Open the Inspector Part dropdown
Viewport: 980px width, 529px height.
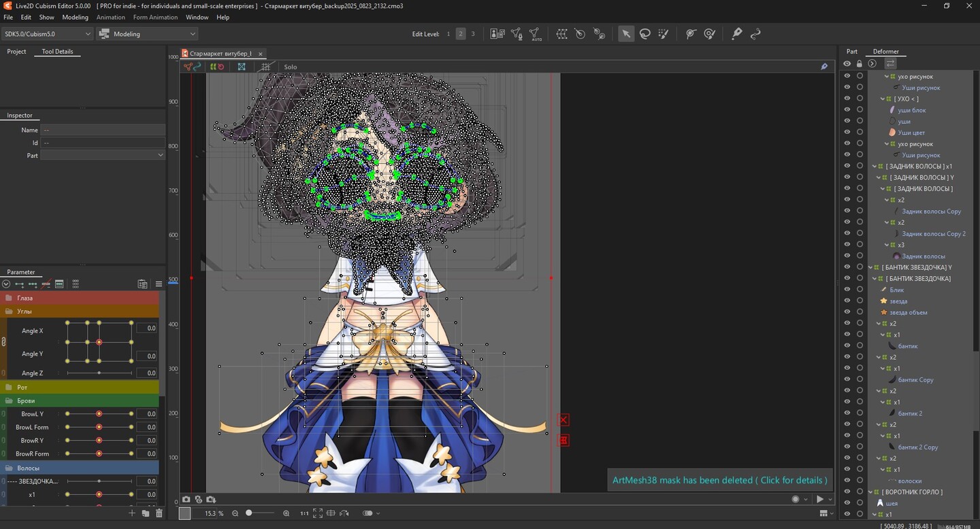point(103,155)
